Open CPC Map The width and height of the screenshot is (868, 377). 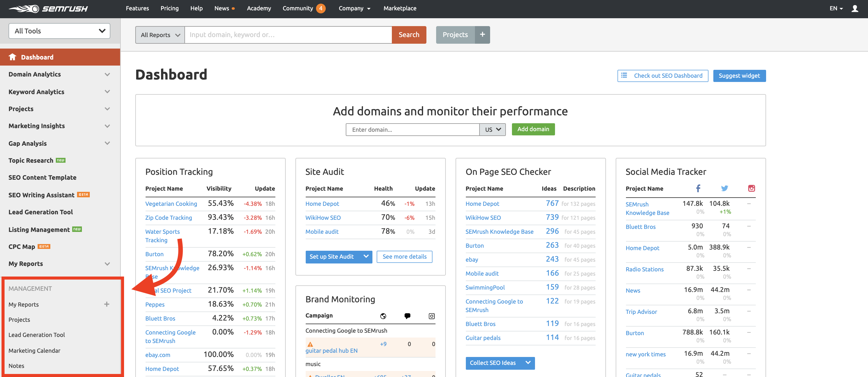click(22, 247)
